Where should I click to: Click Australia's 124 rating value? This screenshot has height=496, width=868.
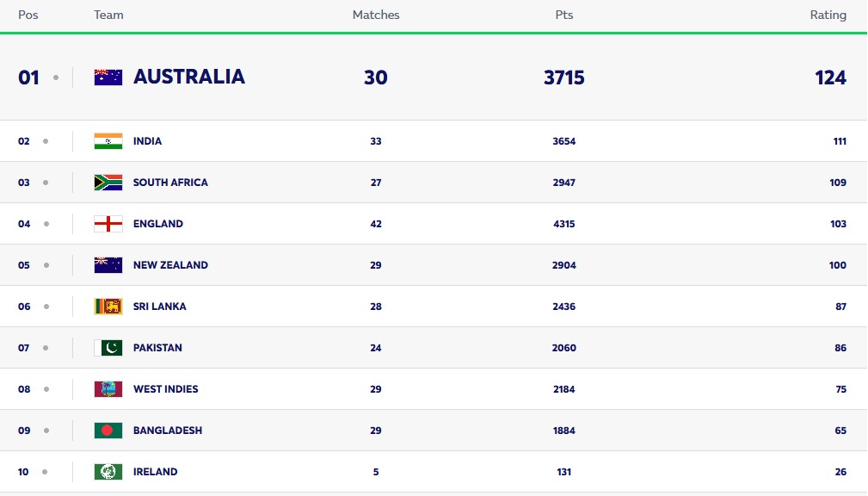pyautogui.click(x=830, y=77)
